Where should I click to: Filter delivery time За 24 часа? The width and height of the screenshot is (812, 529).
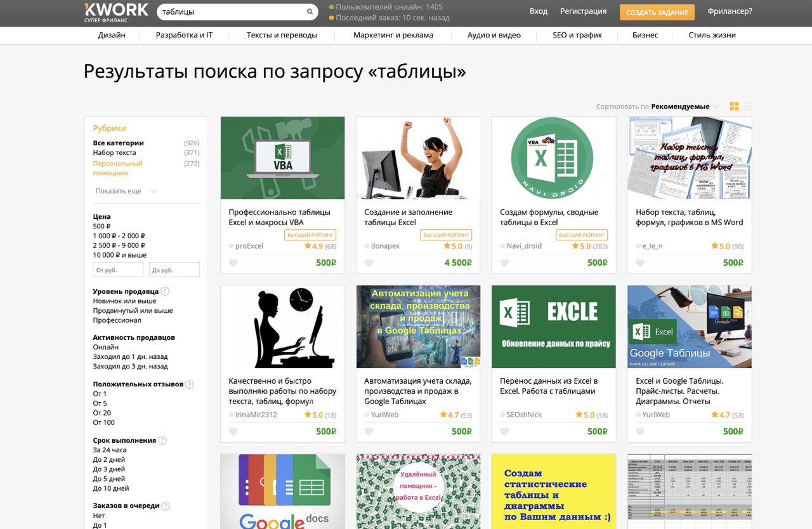coord(109,450)
